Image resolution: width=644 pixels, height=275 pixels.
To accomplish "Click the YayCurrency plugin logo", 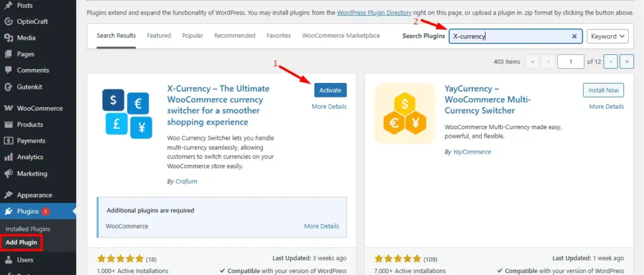I will point(404,113).
